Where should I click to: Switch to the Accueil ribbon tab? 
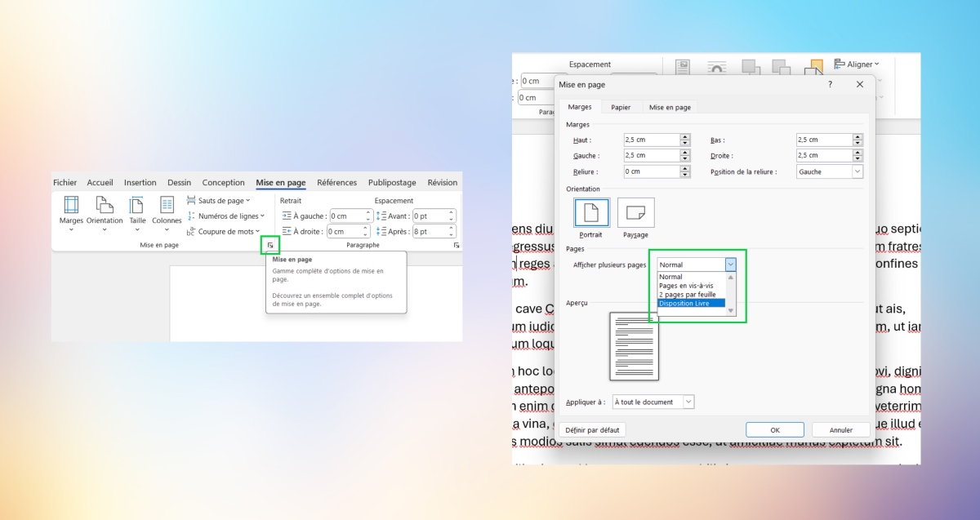[100, 183]
